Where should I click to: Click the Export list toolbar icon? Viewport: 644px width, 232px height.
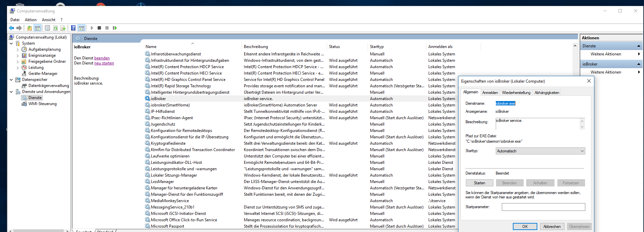tap(63, 28)
